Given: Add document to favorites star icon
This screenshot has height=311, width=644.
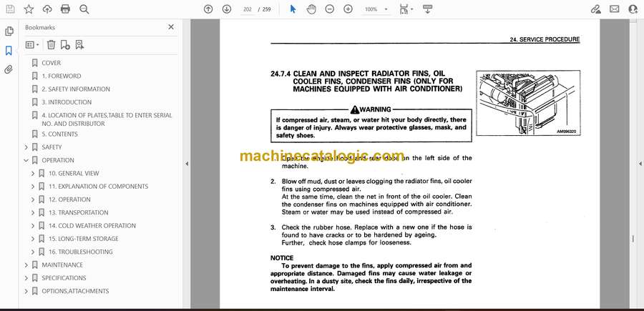Looking at the screenshot, I should 29,9.
